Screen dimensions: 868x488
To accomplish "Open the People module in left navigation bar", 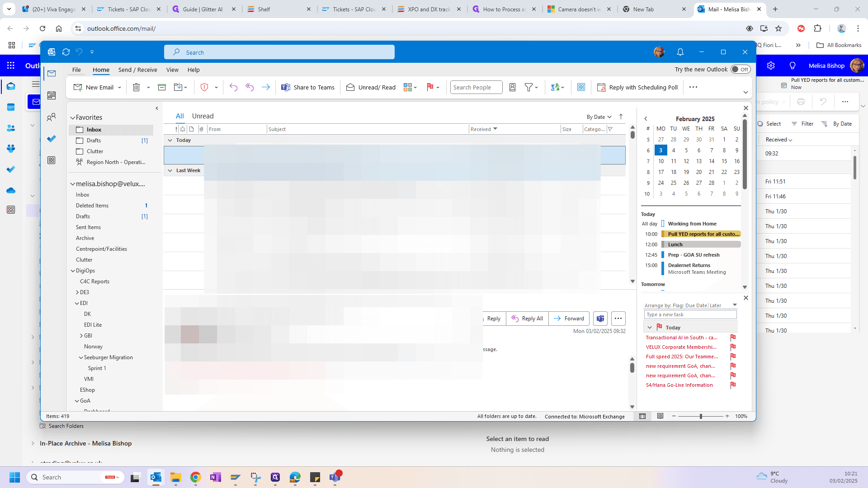I will (x=52, y=117).
